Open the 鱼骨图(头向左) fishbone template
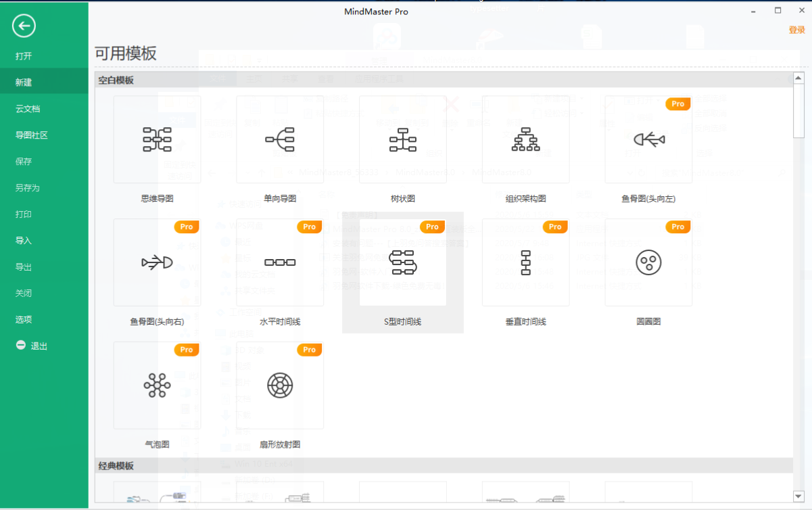812x510 pixels. 648,139
